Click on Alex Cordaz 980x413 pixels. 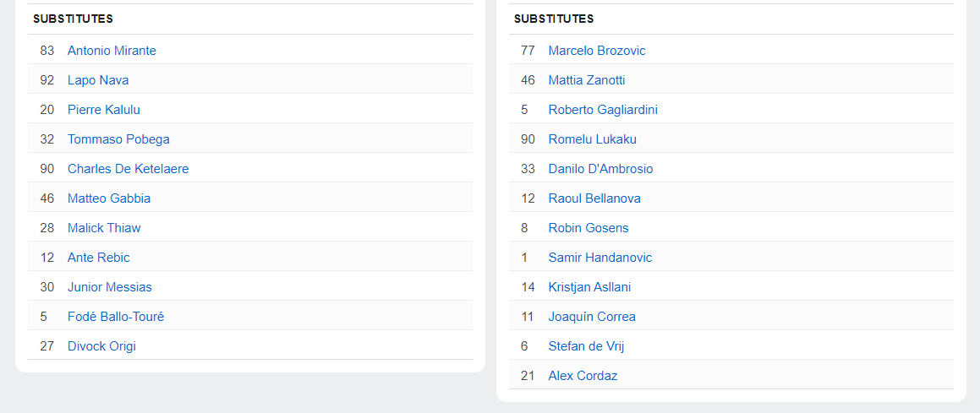(583, 376)
